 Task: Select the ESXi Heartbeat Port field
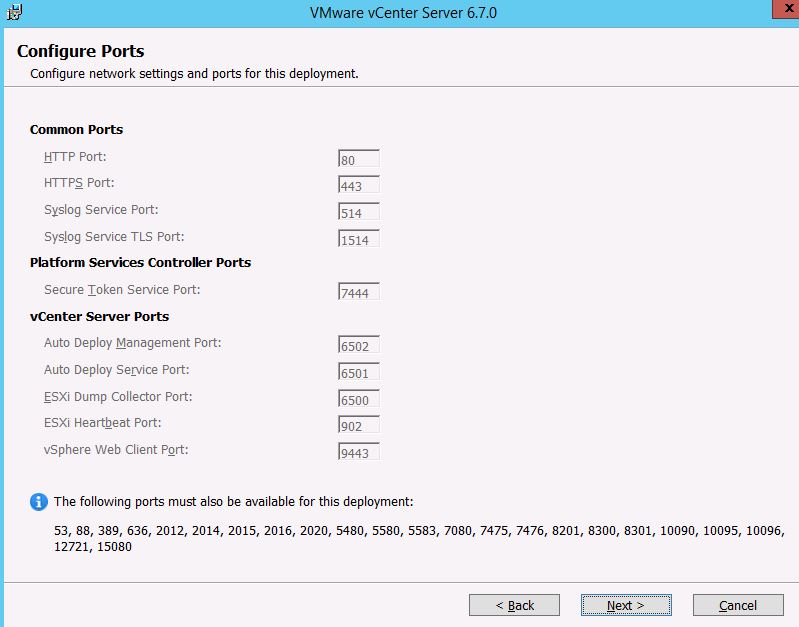click(x=359, y=425)
